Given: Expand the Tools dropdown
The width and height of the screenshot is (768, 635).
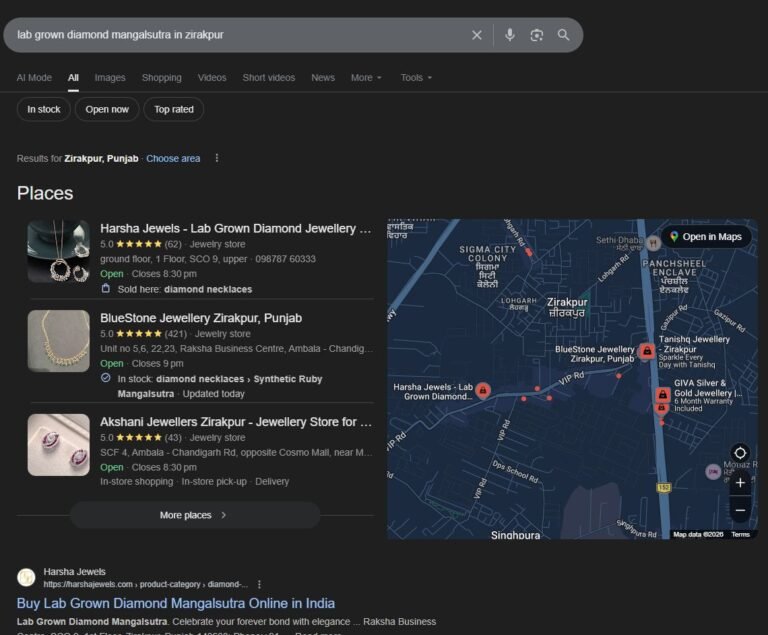Looking at the screenshot, I should [416, 77].
